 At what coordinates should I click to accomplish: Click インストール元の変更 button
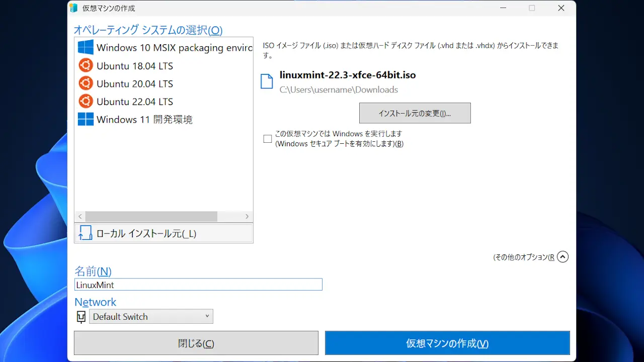pyautogui.click(x=415, y=113)
